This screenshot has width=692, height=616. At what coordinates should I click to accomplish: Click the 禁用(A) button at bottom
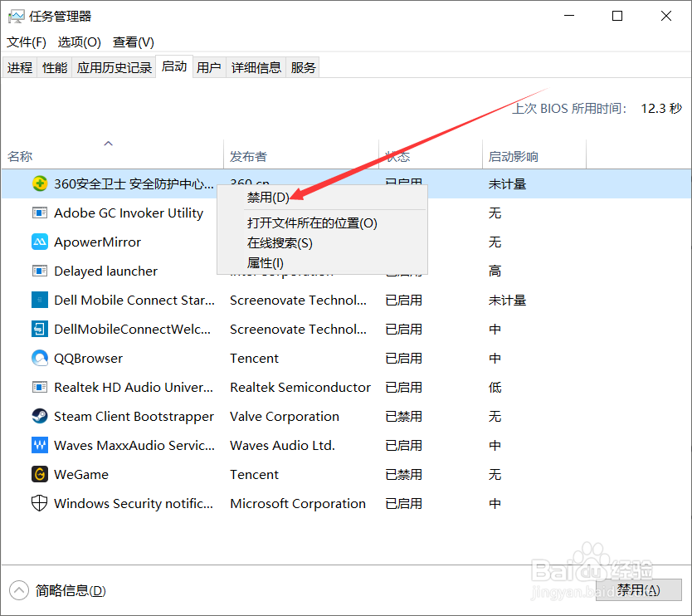pos(639,590)
